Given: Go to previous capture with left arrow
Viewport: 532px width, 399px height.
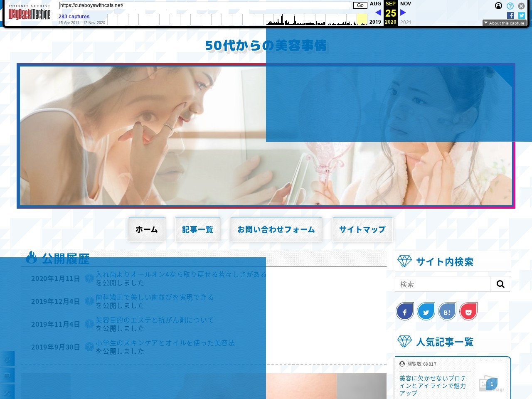Looking at the screenshot, I should [378, 12].
